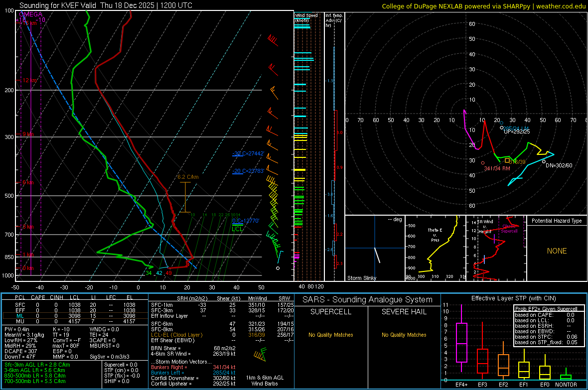Click the 'Sfc-3km AGL LR = 2.8 C/km' line
Viewport: 588px width, 390px height.
click(37, 365)
